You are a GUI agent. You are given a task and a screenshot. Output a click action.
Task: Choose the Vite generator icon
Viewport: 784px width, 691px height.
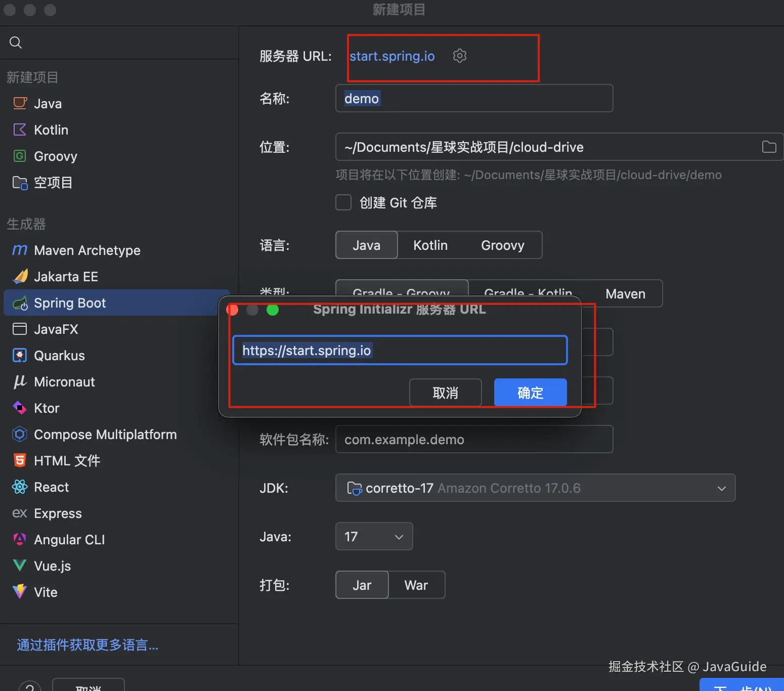(x=20, y=592)
